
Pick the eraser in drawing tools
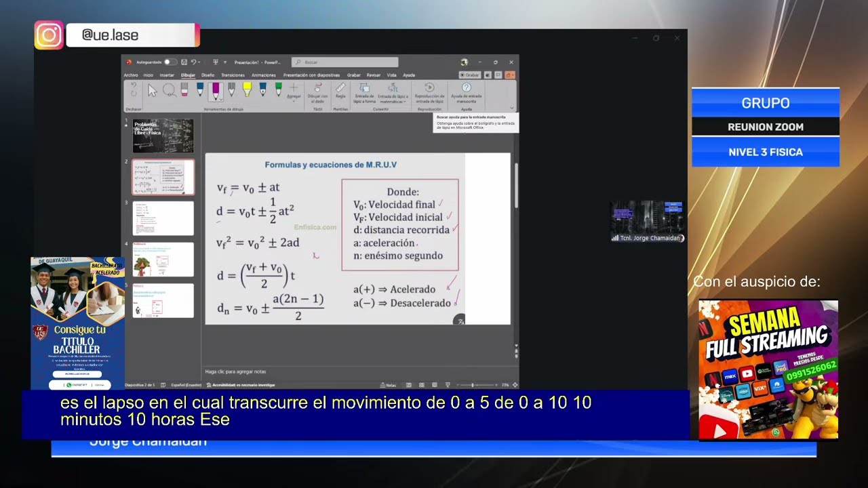(184, 90)
